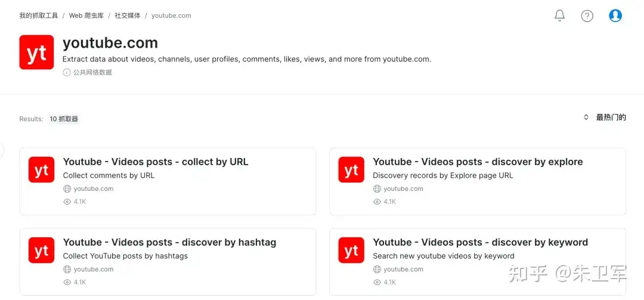Click 4.1K views count in discover by hashtag card
This screenshot has height=300, width=644.
point(80,282)
